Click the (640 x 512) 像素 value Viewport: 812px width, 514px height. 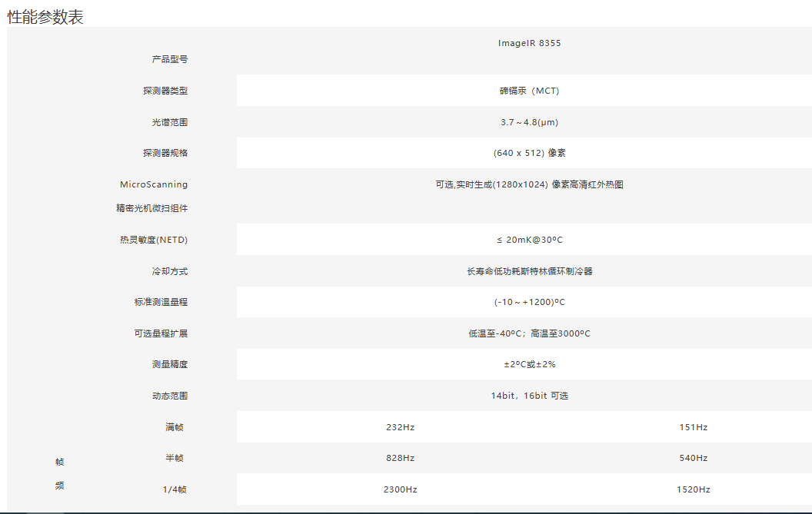pyautogui.click(x=529, y=153)
